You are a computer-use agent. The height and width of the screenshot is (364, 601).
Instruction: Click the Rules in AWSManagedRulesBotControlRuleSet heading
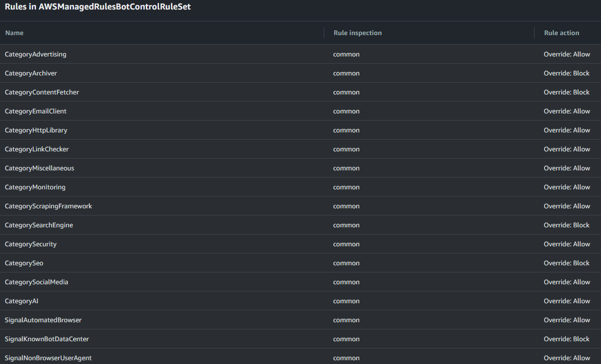(x=98, y=7)
